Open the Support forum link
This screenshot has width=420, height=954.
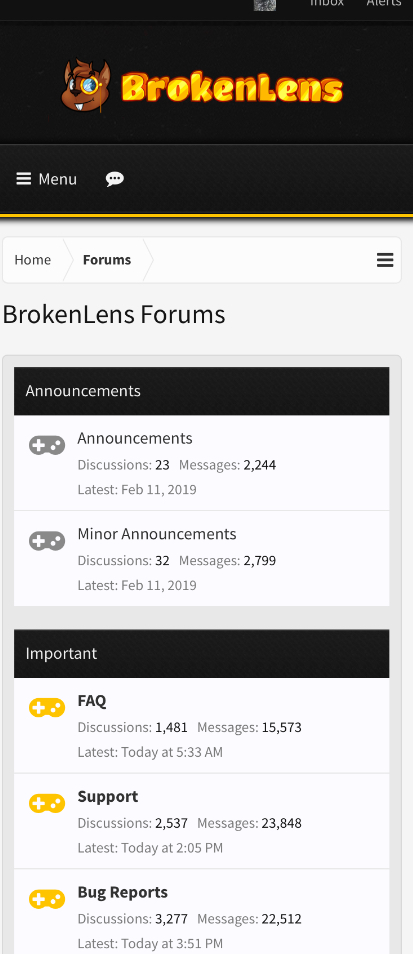(108, 796)
